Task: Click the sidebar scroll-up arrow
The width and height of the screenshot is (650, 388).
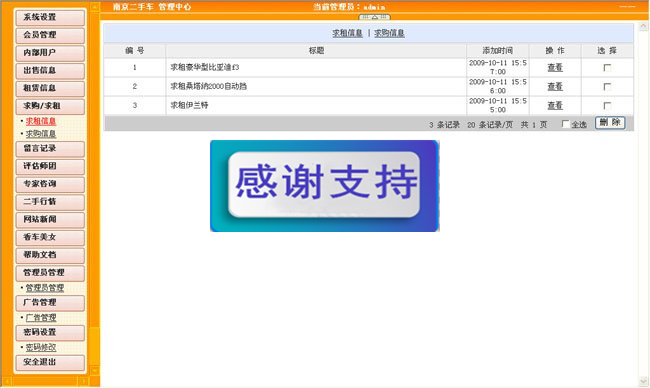Action: pos(95,7)
